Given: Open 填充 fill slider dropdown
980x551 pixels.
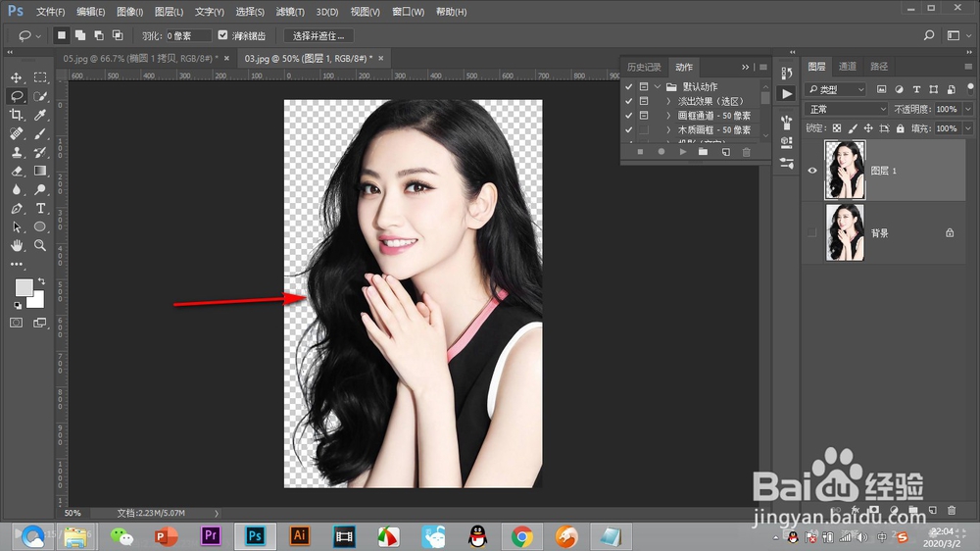Looking at the screenshot, I should [969, 128].
